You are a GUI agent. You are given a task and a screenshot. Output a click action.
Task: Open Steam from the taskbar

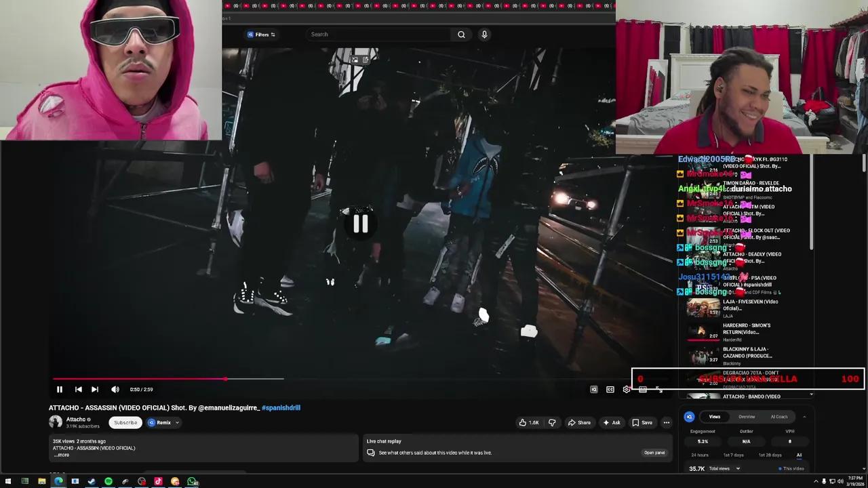pyautogui.click(x=92, y=482)
